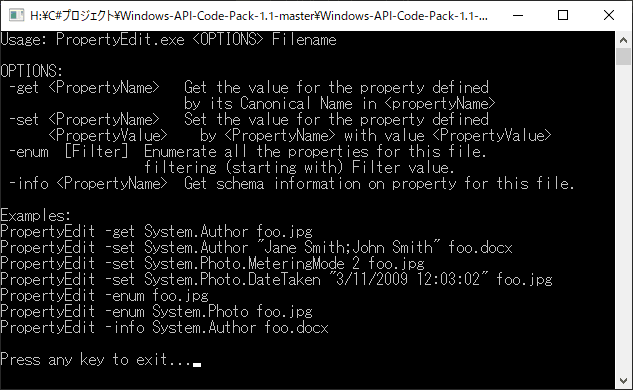Screen dimensions: 633x390
Task: Click the '-set <PropertyName>' option text
Action: coord(84,120)
